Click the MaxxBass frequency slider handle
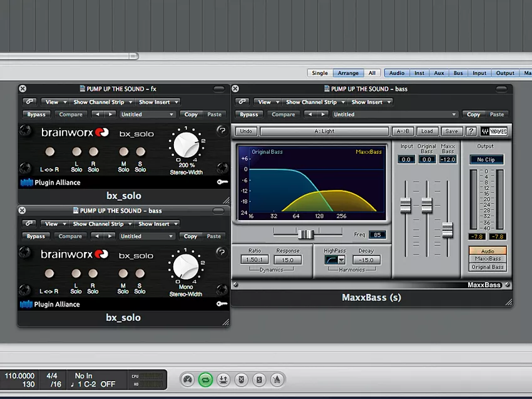 point(305,234)
